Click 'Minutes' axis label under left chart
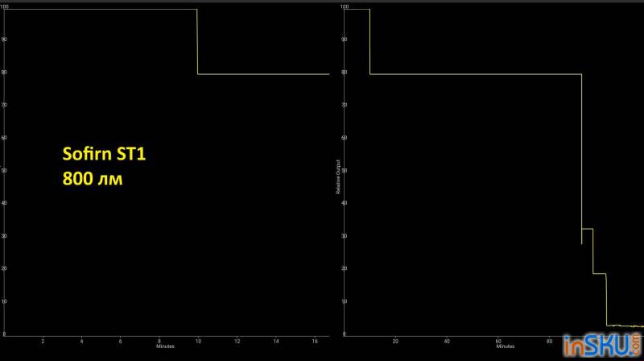Viewport: 644px width, 361px height. [x=165, y=346]
